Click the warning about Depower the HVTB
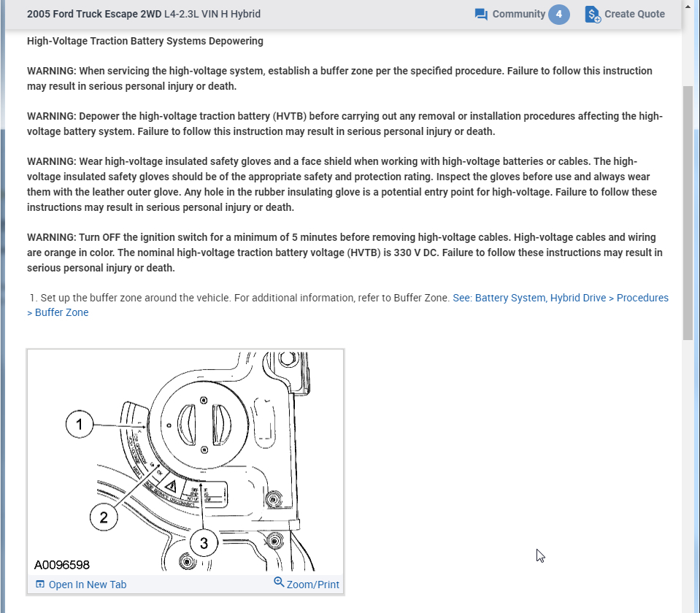700x613 pixels. (345, 123)
